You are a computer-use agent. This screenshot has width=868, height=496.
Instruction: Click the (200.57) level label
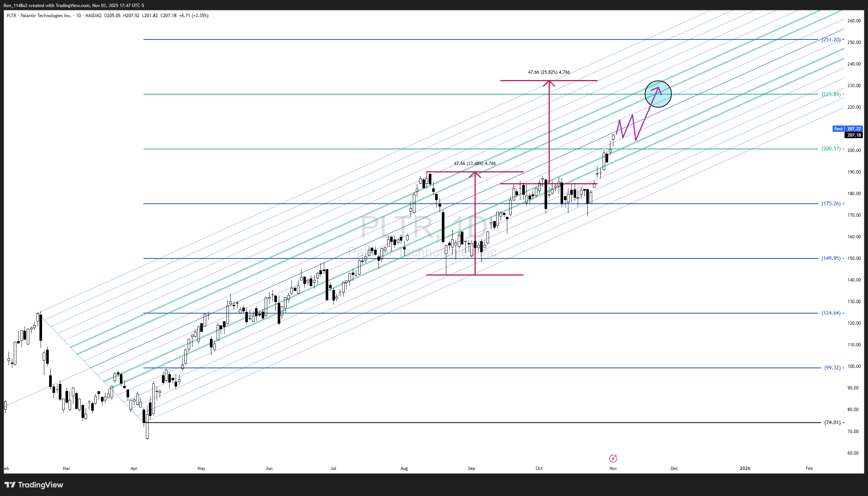pyautogui.click(x=831, y=149)
